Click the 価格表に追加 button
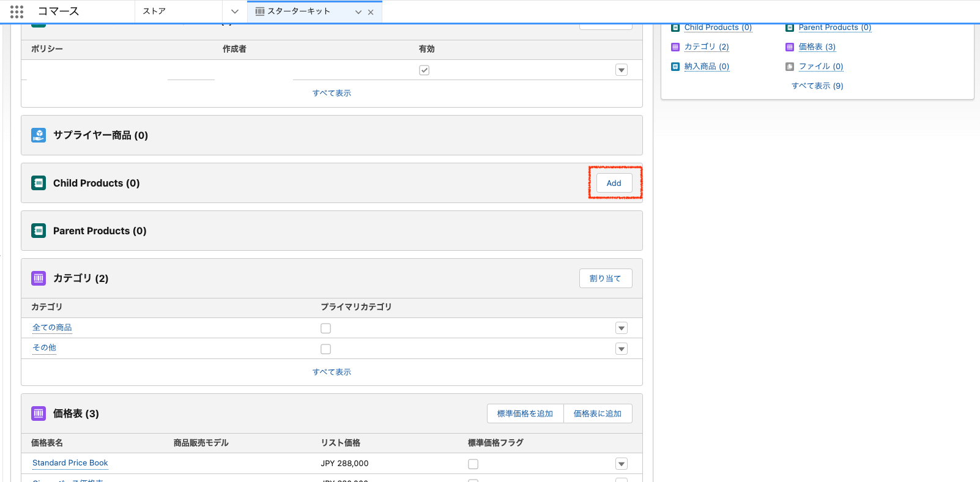980x482 pixels. (598, 413)
